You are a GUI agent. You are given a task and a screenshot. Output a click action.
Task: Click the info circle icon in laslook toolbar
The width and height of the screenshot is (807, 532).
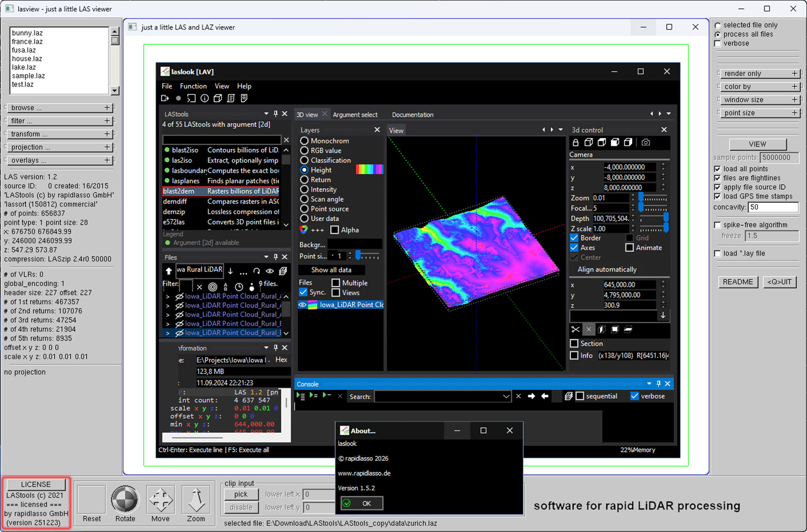pos(204,98)
